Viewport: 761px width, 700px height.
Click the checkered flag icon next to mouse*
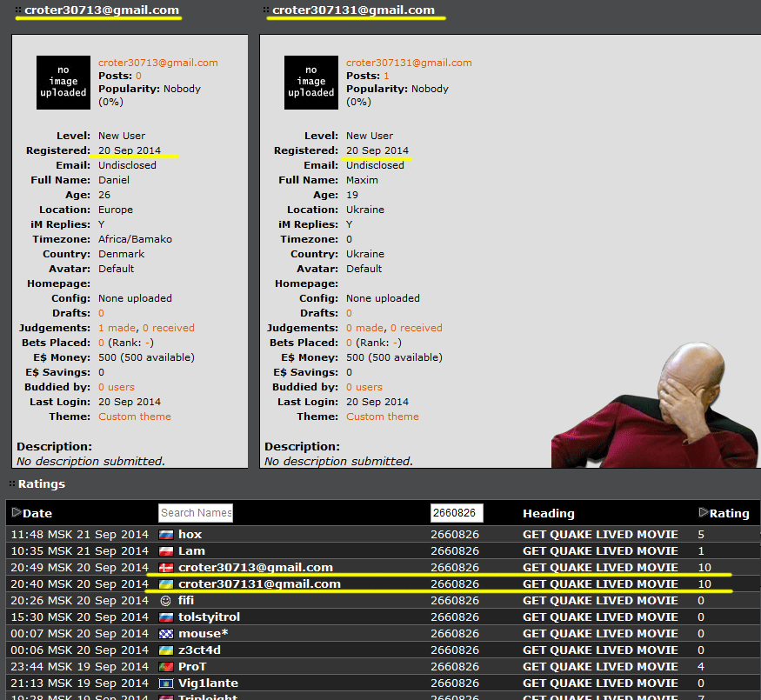pos(165,634)
